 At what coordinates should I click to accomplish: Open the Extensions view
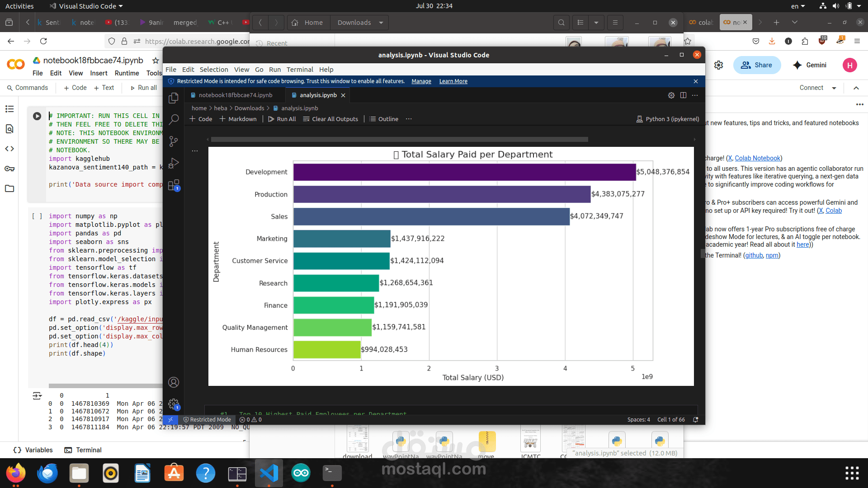tap(173, 185)
